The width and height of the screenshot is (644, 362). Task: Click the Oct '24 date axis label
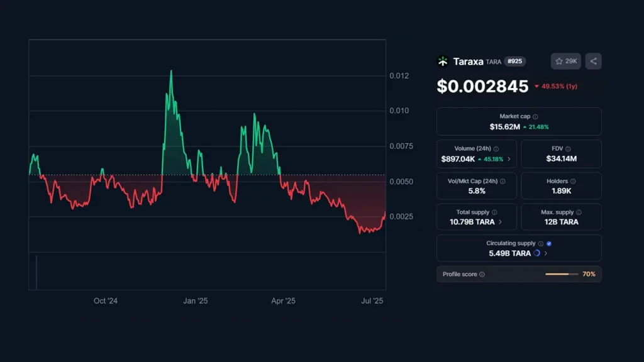(x=106, y=301)
